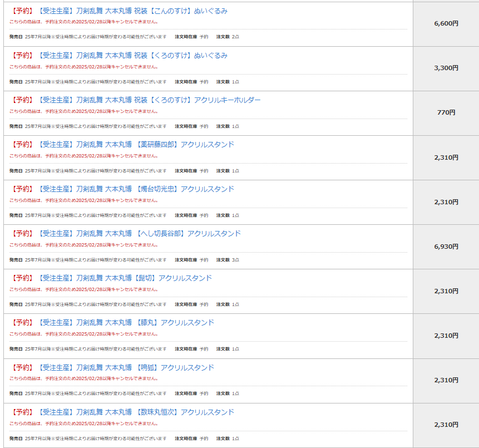Image resolution: width=479 pixels, height=448 pixels.
Task: Click the 6,600円 price
Action: [x=446, y=23]
